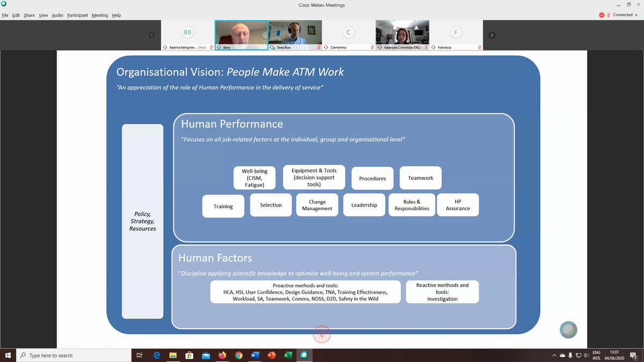Select Francesca participant tile

point(456,35)
